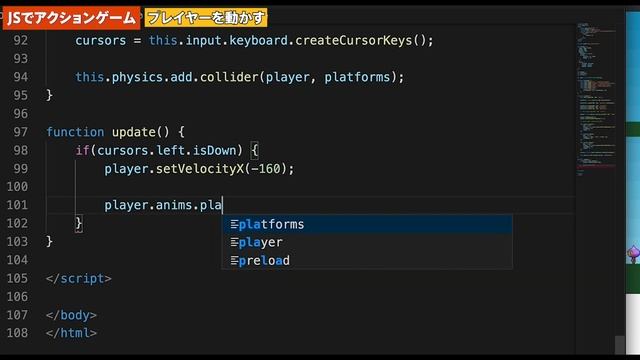The image size is (640, 360).
Task: Click the closing html tag
Action: (71, 333)
